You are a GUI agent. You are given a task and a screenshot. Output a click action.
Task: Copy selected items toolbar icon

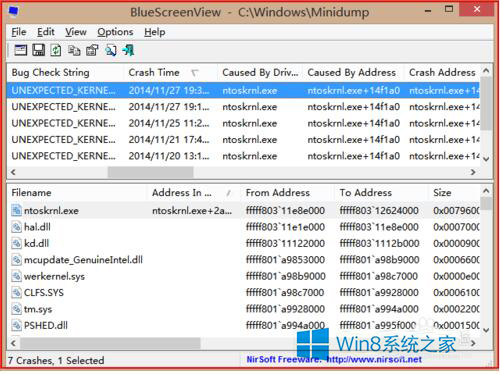74,50
